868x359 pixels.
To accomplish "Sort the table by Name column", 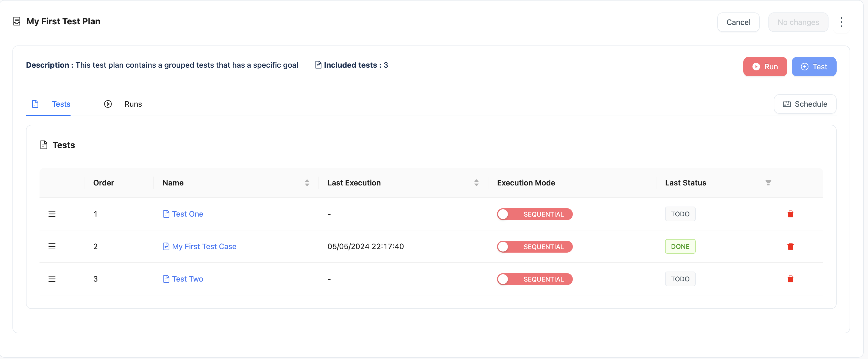I will tap(307, 183).
